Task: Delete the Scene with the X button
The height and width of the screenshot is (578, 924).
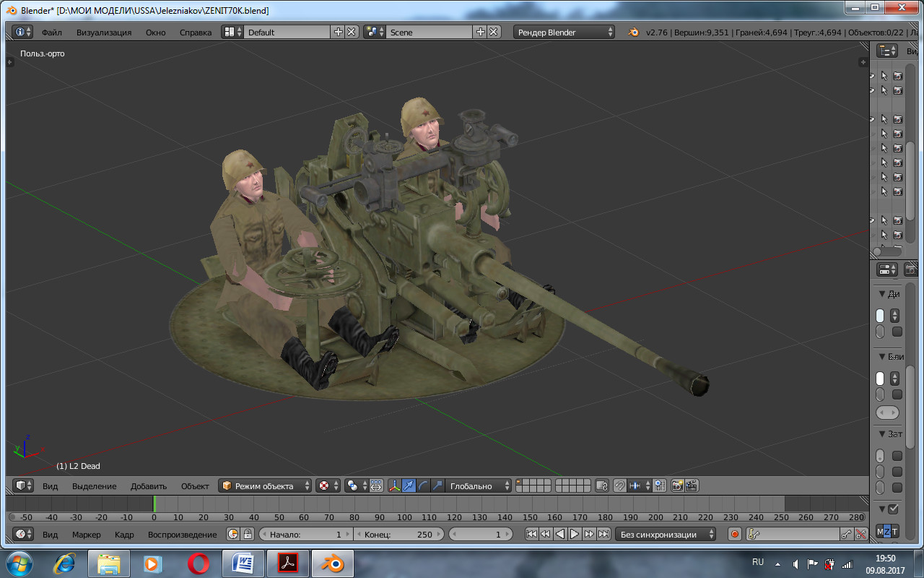Action: point(494,32)
